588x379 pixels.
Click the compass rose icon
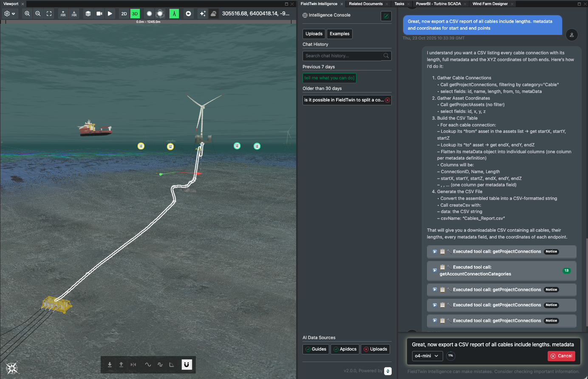pos(12,368)
